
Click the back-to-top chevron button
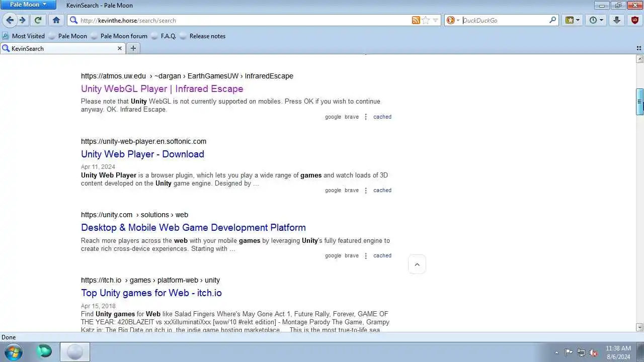[x=417, y=264]
